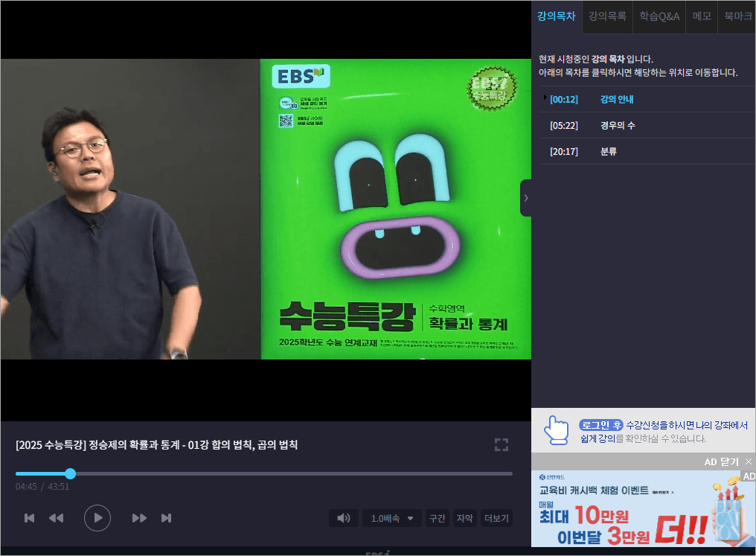Open the 메모 tab

tap(702, 16)
